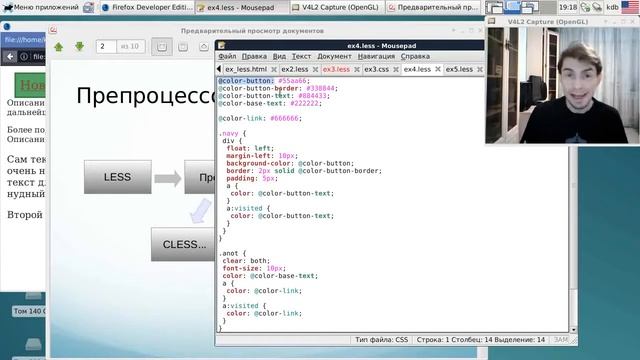
Task: Click the first network tray icon
Action: [586, 7]
